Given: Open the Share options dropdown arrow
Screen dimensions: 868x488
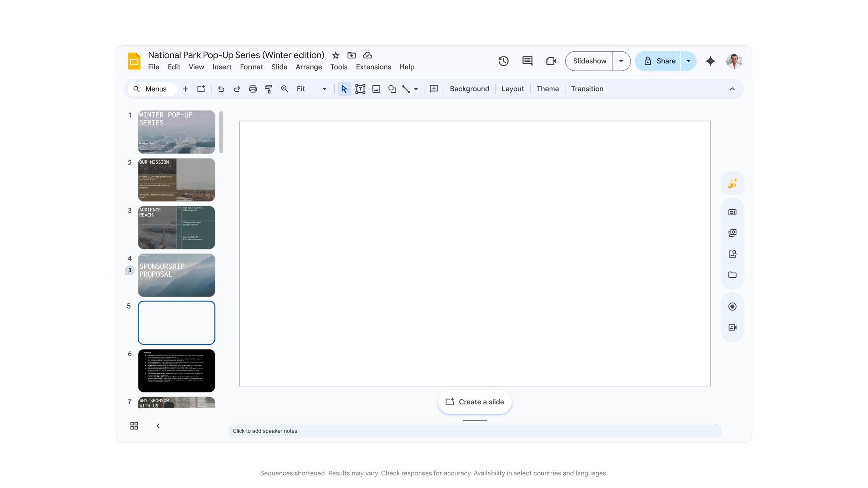Looking at the screenshot, I should point(688,61).
